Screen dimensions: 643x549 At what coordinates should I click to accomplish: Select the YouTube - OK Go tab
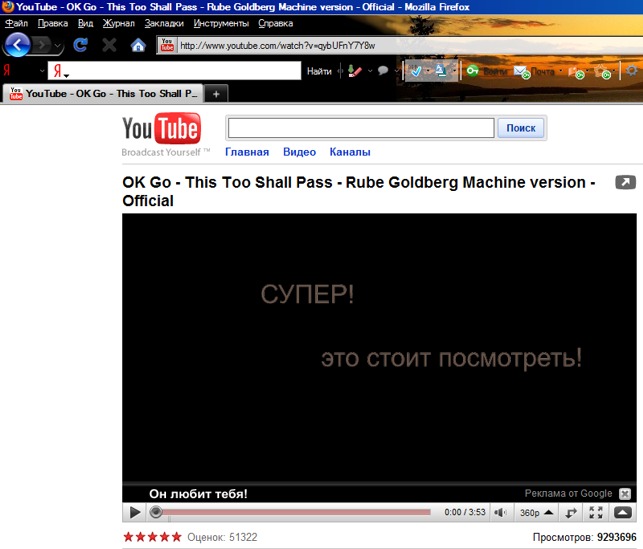103,93
